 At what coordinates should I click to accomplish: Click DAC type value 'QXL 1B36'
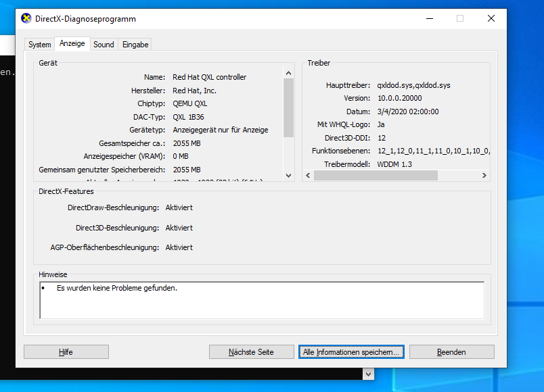tap(188, 117)
